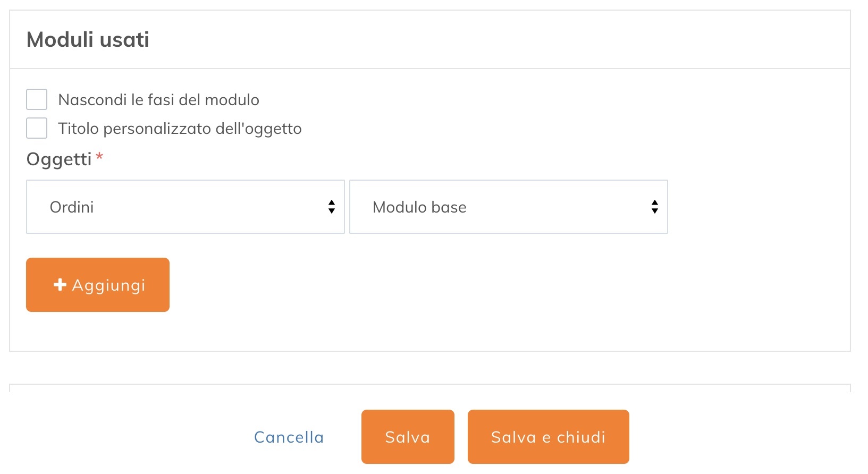Change the selected object from Ordini

[x=185, y=207]
